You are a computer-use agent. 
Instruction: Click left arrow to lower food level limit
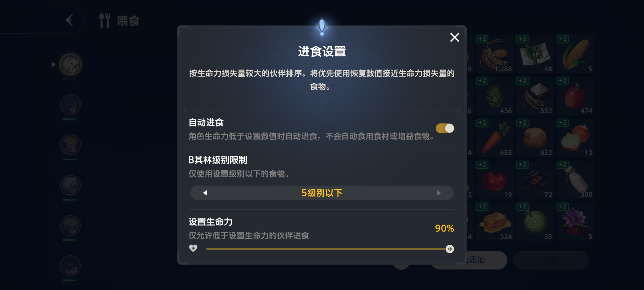[205, 193]
